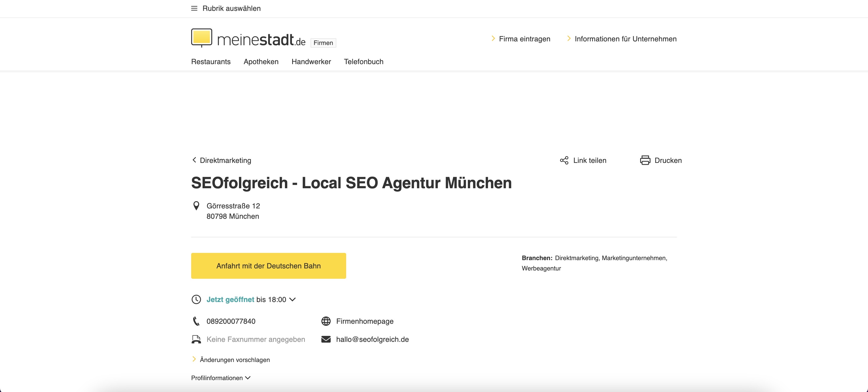This screenshot has height=392, width=868.
Task: Click the printer icon for Drucken
Action: coord(645,160)
